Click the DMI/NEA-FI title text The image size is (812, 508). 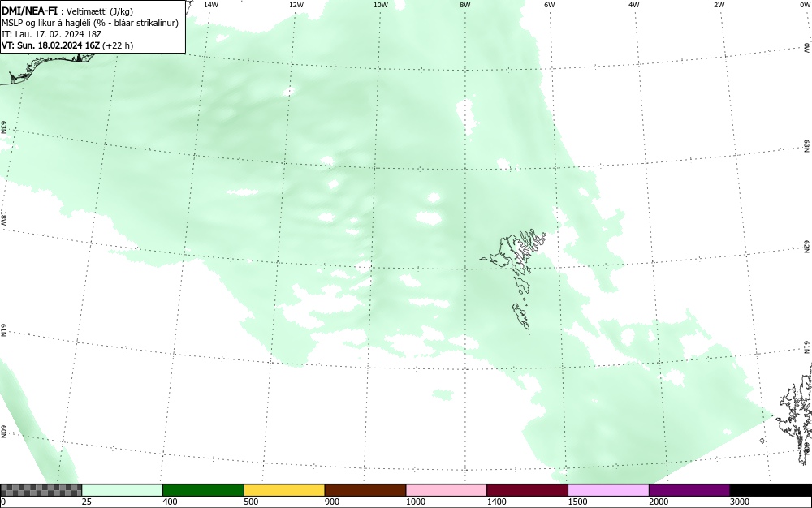tap(29, 11)
